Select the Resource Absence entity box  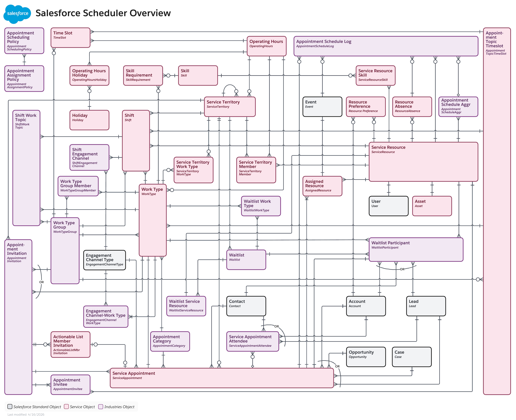[412, 107]
